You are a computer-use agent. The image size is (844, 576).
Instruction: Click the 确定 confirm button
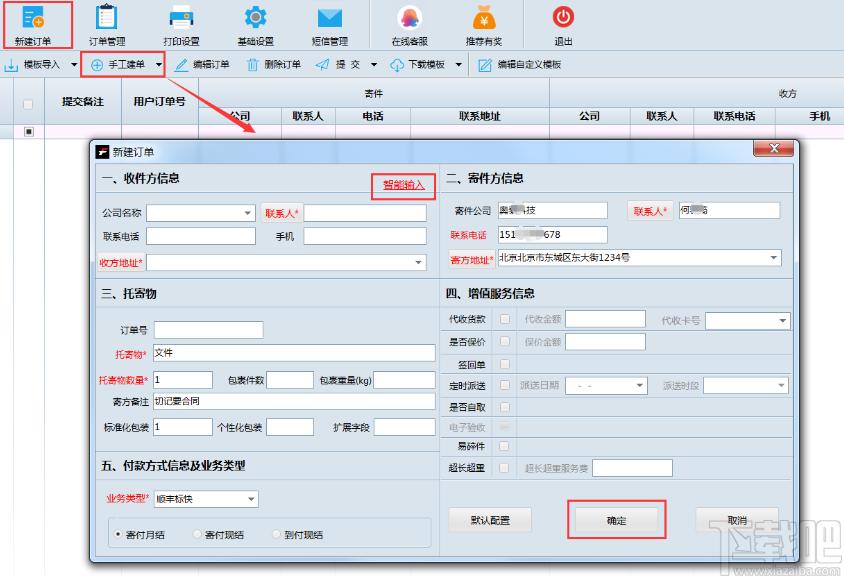(x=617, y=520)
